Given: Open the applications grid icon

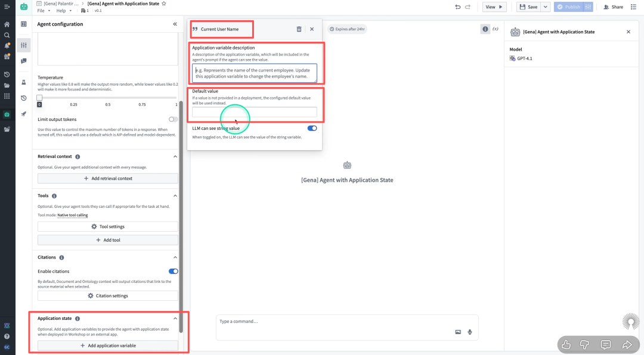Looking at the screenshot, I should coord(7,96).
